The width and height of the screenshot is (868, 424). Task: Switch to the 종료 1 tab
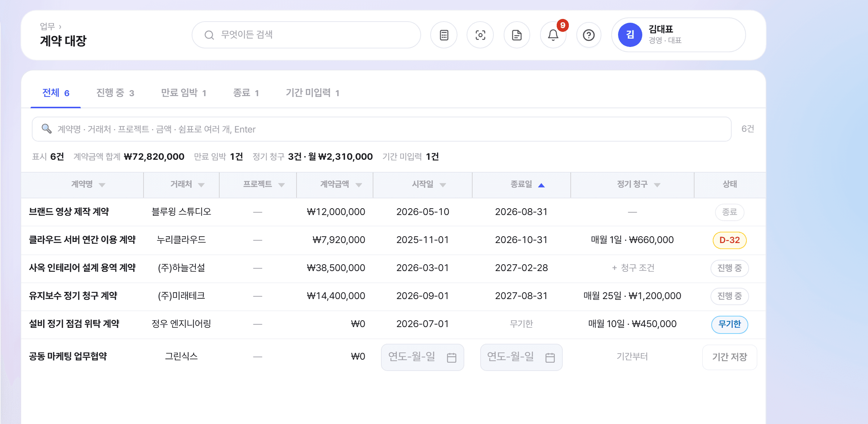(246, 93)
